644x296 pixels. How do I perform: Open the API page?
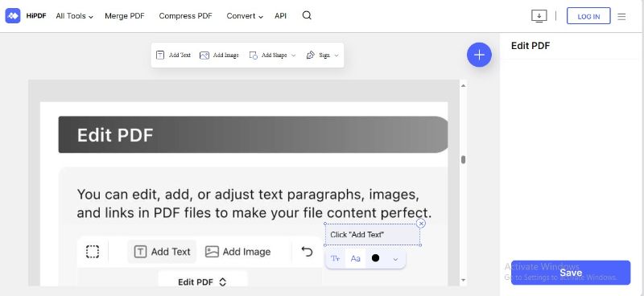pyautogui.click(x=280, y=16)
